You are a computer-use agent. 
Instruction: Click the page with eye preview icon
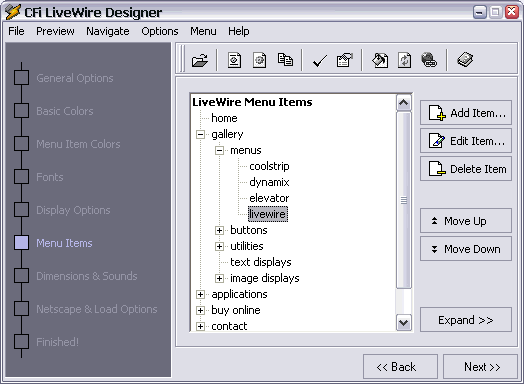[x=234, y=60]
